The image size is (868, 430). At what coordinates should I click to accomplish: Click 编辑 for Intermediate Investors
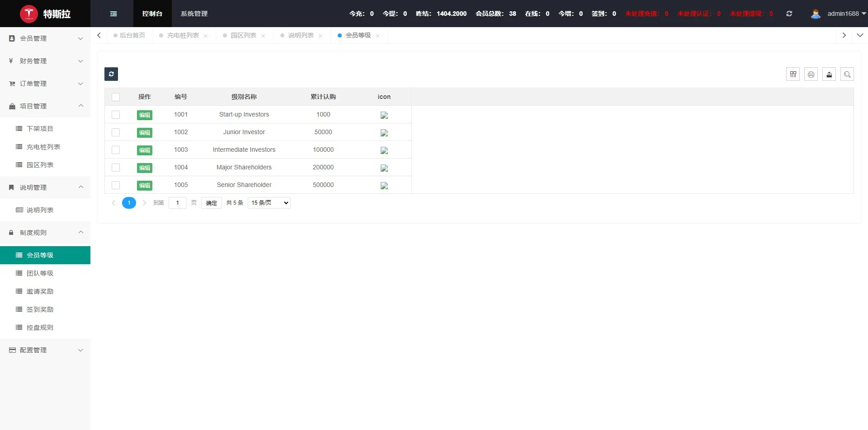coord(145,150)
